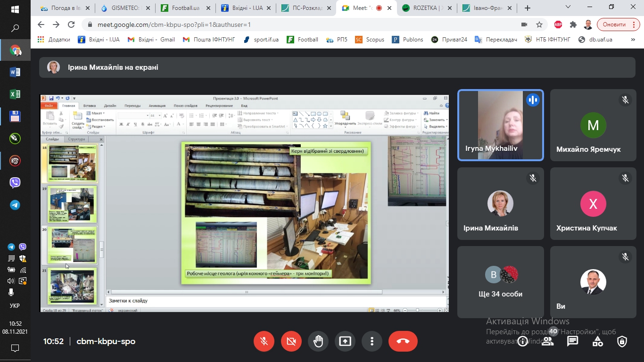Viewport: 644px width, 362px height.
Task: Open the Adblock Plus extension icon
Action: (x=558, y=25)
